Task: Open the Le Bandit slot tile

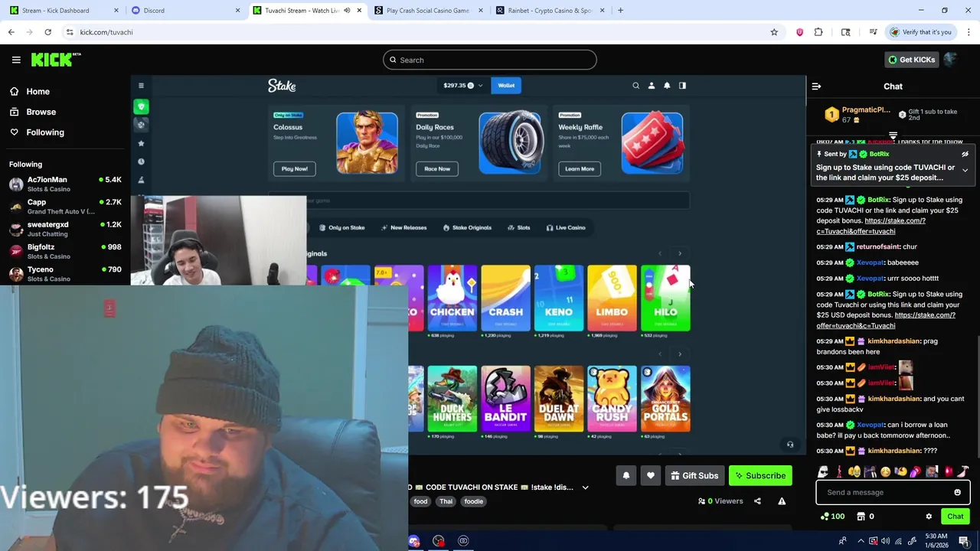Action: [x=505, y=399]
